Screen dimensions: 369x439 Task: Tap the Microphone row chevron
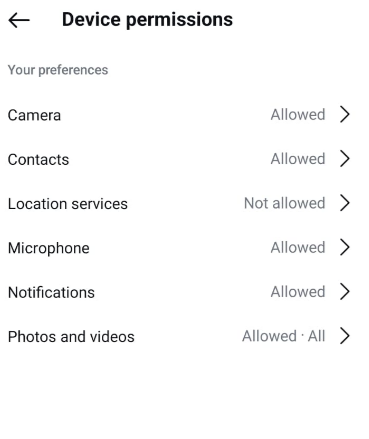click(345, 247)
